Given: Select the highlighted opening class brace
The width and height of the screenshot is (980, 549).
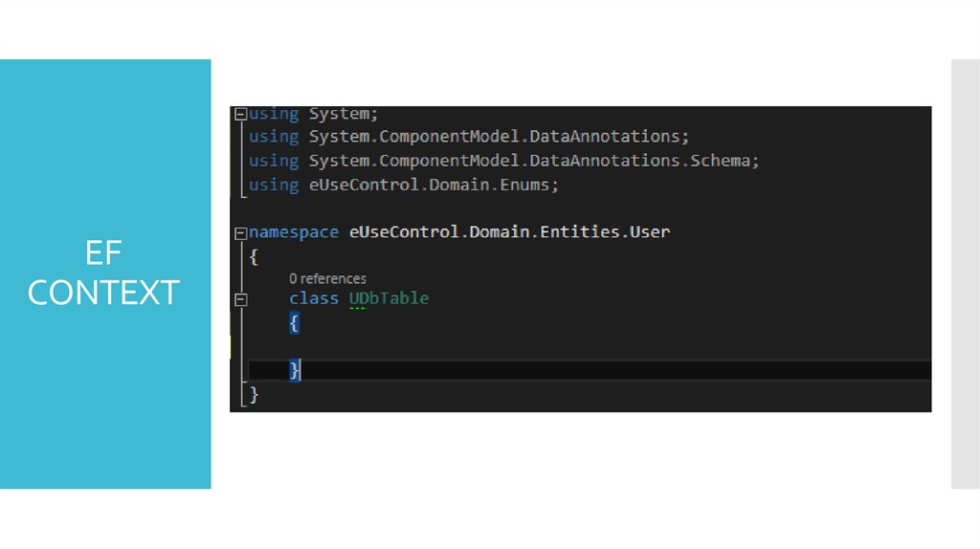Looking at the screenshot, I should 294,323.
